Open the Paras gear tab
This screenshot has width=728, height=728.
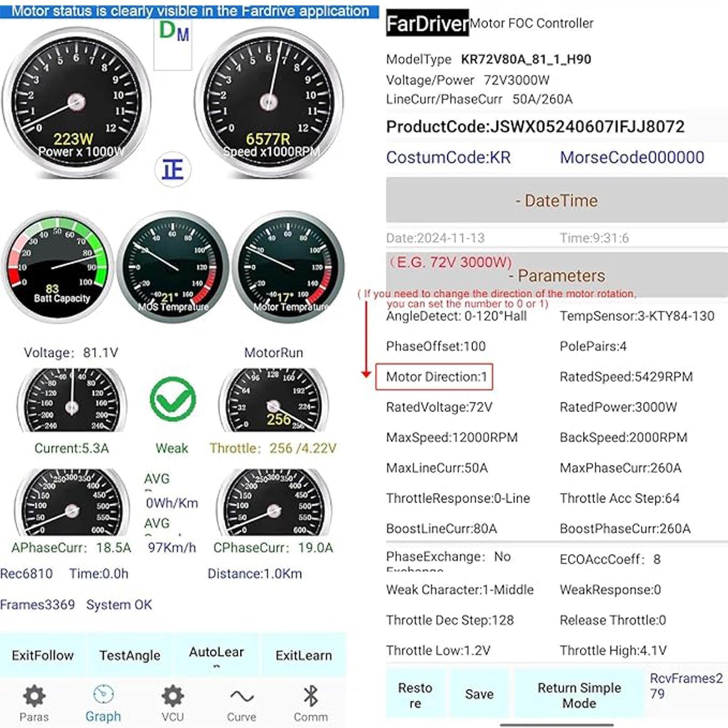pyautogui.click(x=34, y=703)
